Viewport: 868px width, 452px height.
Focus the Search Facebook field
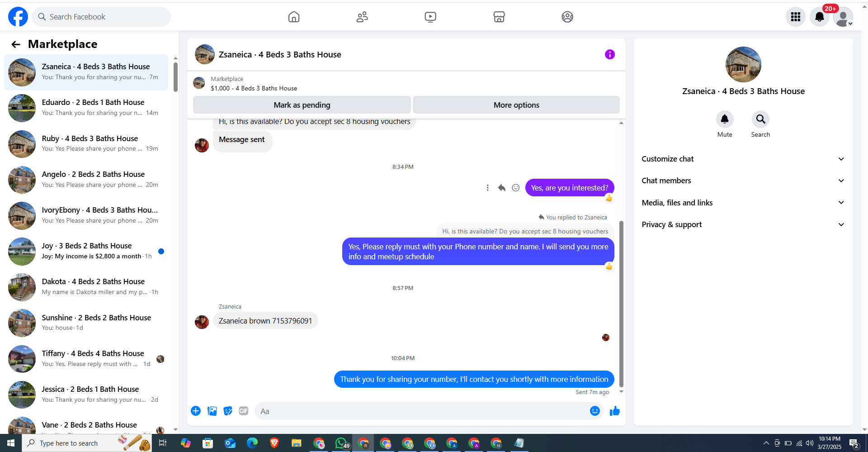[101, 17]
